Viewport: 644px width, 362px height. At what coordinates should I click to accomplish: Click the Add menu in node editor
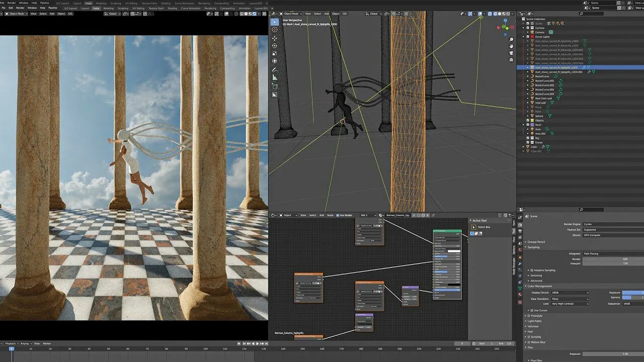pos(321,215)
